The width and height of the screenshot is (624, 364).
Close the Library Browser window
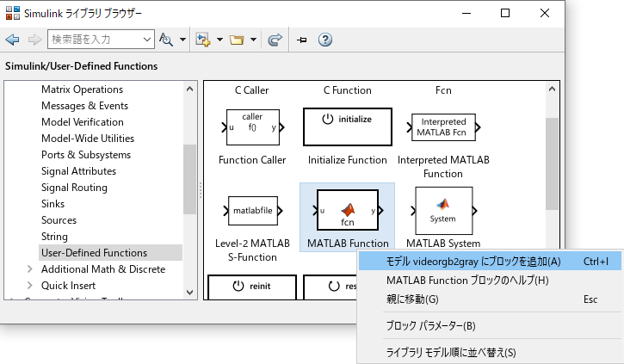pos(545,13)
